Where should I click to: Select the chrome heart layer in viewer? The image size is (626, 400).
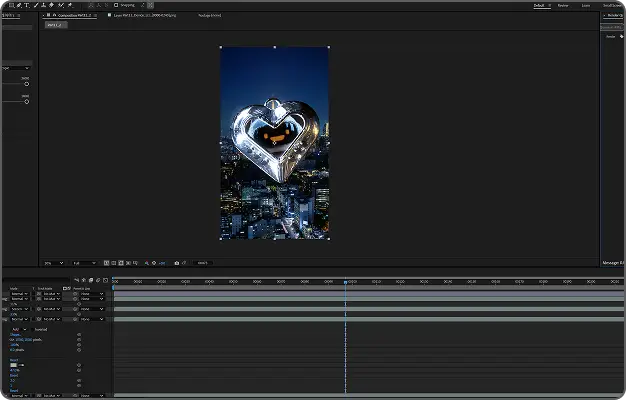(x=275, y=140)
